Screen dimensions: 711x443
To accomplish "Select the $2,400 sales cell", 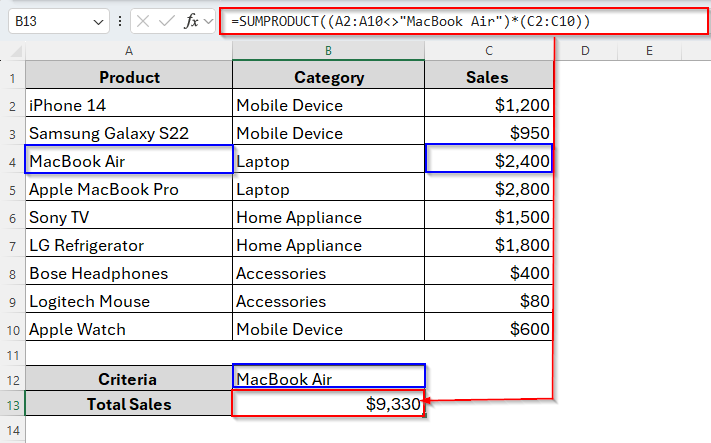I will 488,161.
